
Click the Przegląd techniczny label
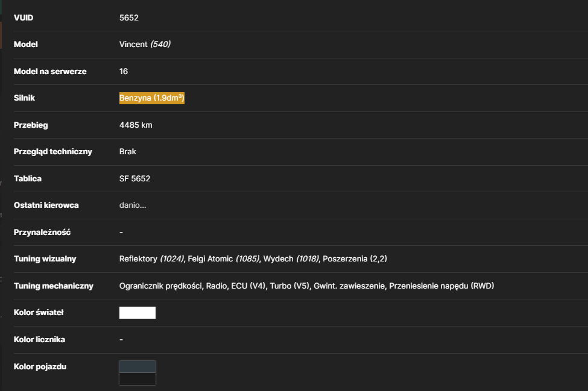click(x=53, y=152)
